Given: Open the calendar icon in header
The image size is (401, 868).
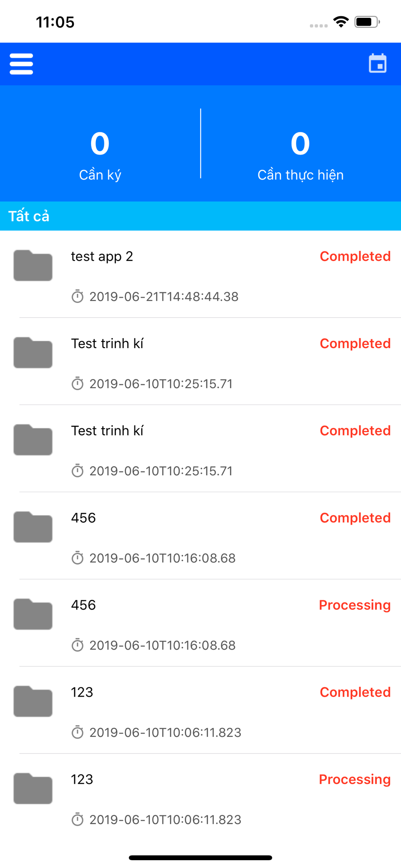Looking at the screenshot, I should click(x=378, y=63).
